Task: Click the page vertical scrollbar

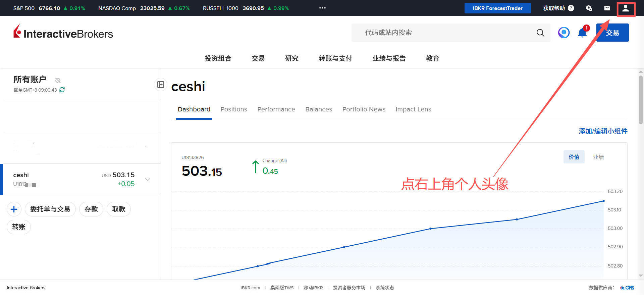Action: tap(641, 101)
